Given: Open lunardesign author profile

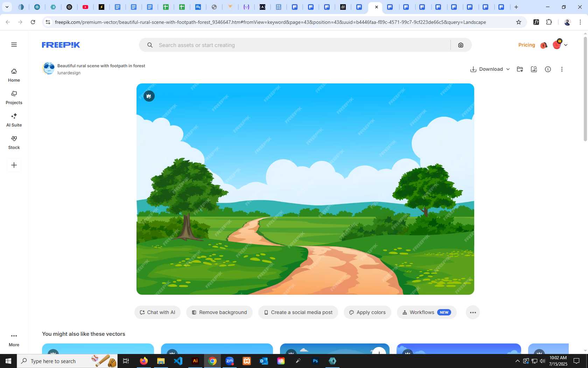Looking at the screenshot, I should click(x=69, y=73).
